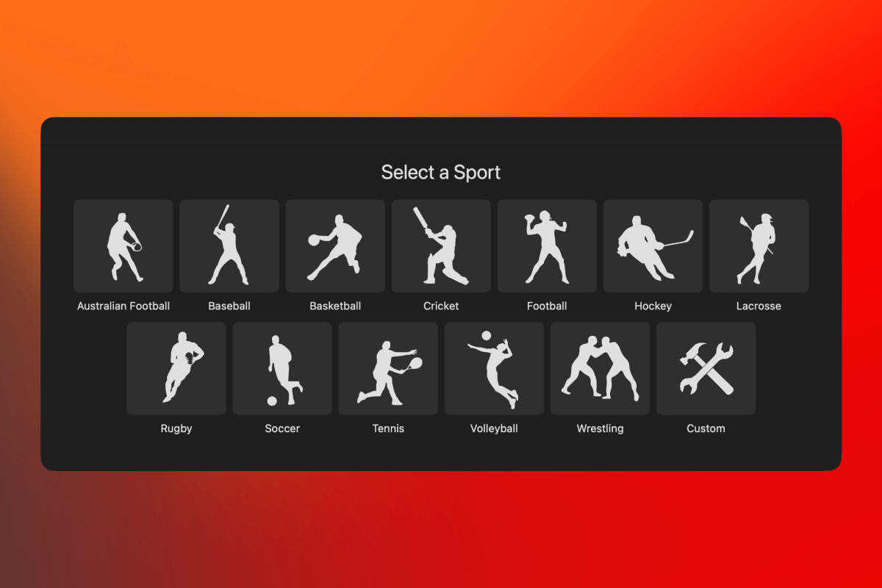Click the Australian Football text label
The image size is (882, 588).
point(123,306)
